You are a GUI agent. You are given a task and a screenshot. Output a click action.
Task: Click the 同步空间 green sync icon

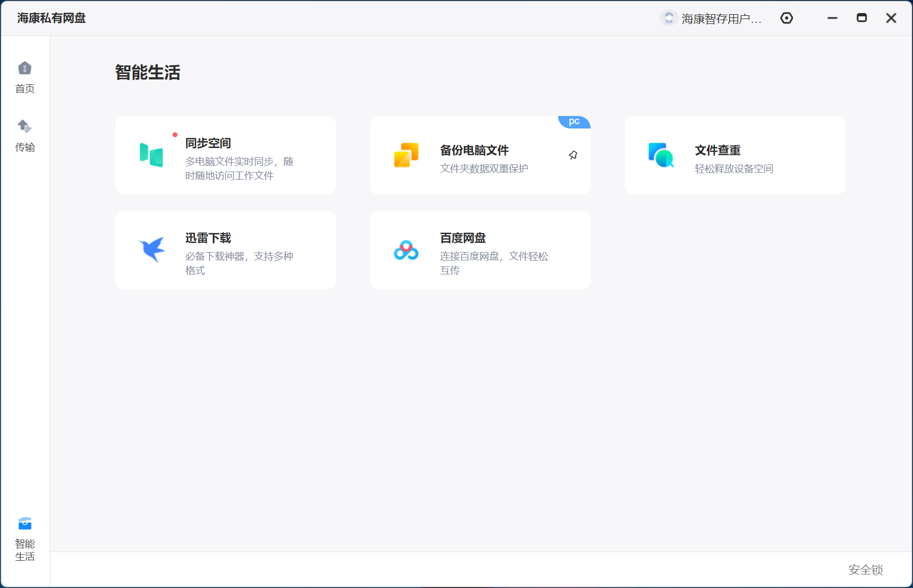(151, 155)
